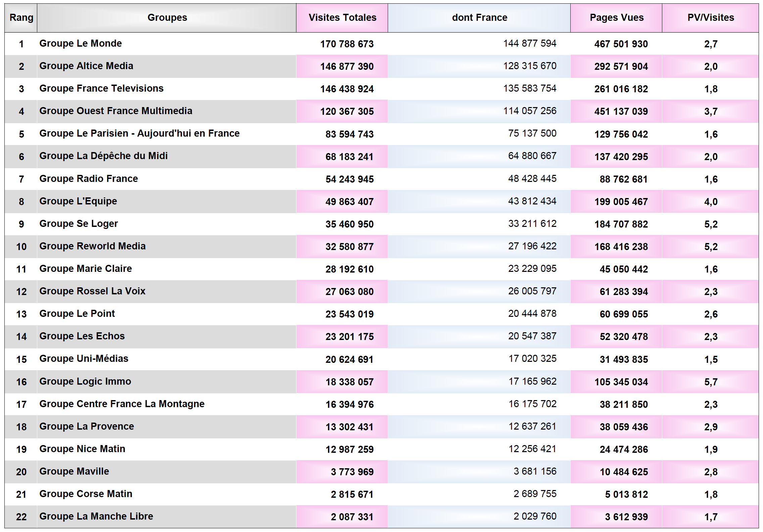The width and height of the screenshot is (763, 532).
Task: Click pages vues value 451 137 039
Action: (621, 111)
